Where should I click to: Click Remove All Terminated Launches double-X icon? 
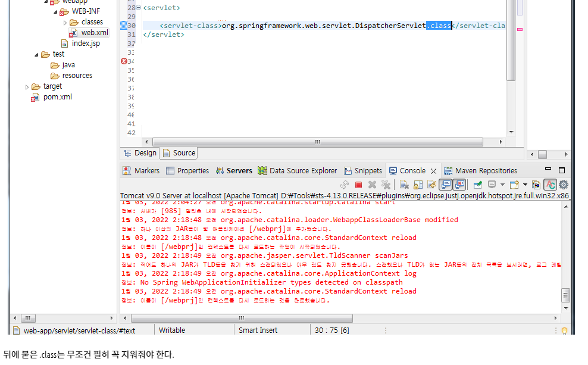[386, 185]
